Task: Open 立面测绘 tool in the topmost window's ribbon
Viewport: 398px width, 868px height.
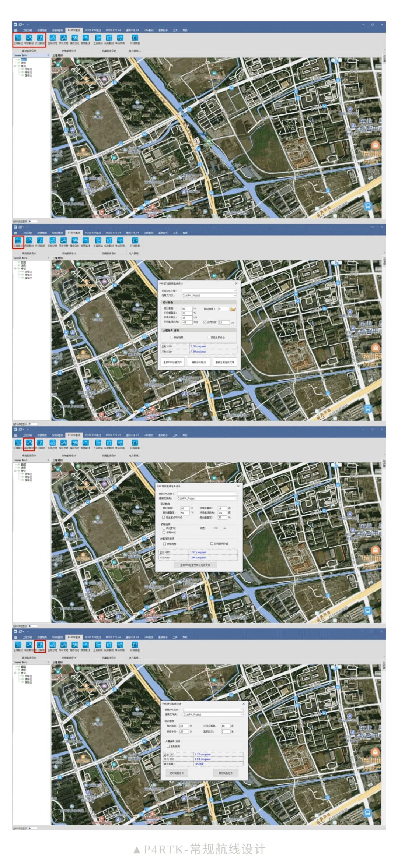Action: pyautogui.click(x=98, y=39)
